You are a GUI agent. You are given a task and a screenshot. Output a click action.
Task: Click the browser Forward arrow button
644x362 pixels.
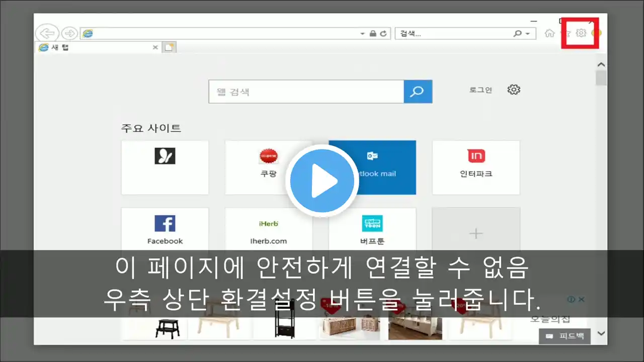point(69,34)
